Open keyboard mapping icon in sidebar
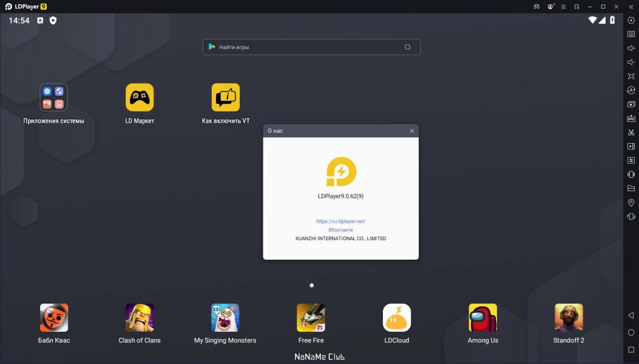639x364 pixels. [x=631, y=34]
